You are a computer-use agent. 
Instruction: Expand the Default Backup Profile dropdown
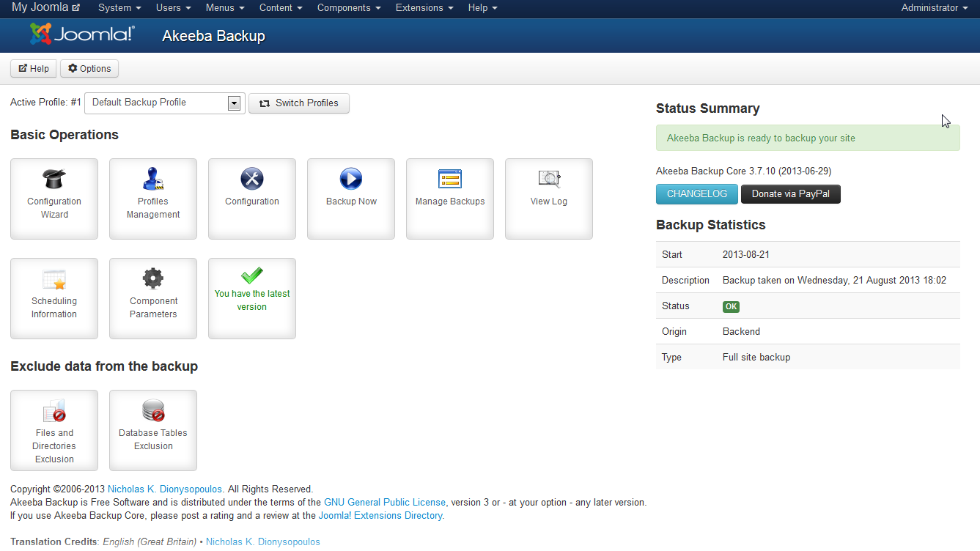[x=163, y=103]
